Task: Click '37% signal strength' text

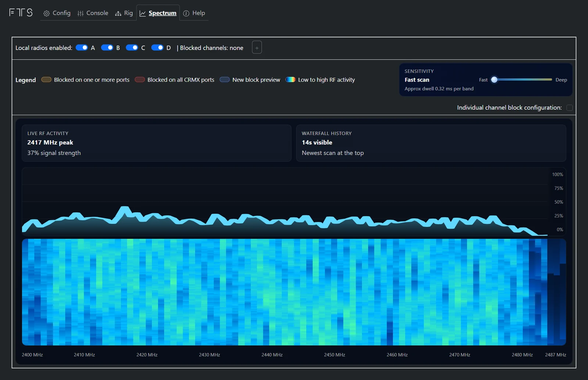Action: point(54,153)
